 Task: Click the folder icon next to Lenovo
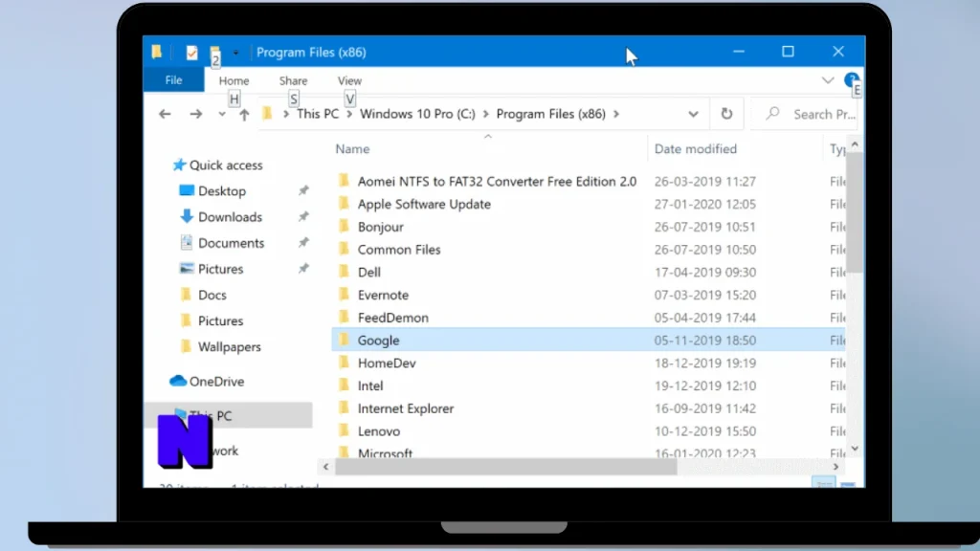pyautogui.click(x=344, y=430)
